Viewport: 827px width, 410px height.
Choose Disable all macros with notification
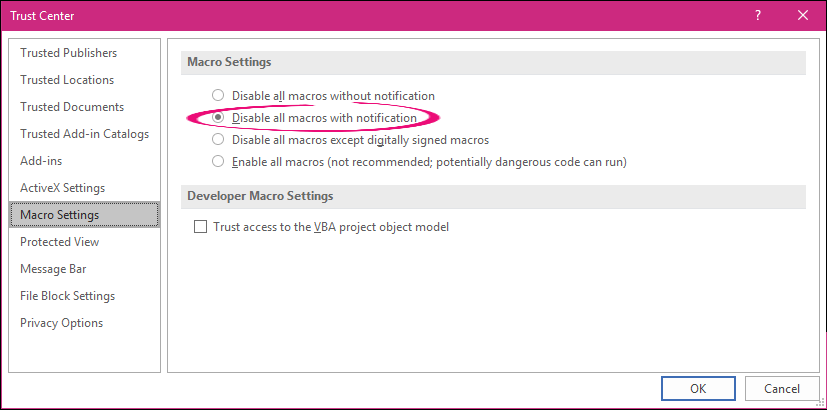click(x=218, y=118)
